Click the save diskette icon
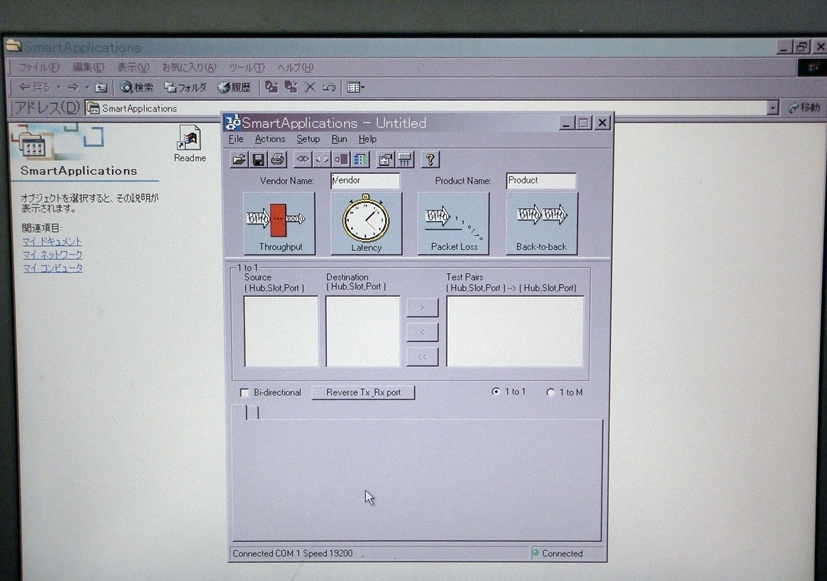Viewport: 827px width, 581px height. 258,159
